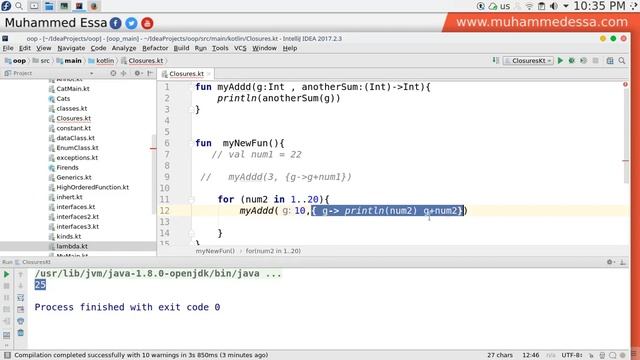Click Twitter icon beside Muhammed Essa
Viewport: 640px width, 360px height.
(x=131, y=23)
